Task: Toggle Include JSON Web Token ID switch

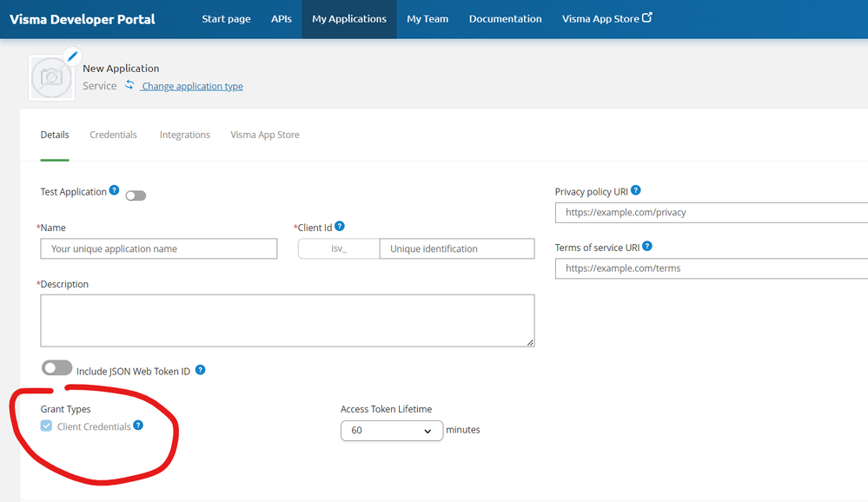Action: [57, 367]
